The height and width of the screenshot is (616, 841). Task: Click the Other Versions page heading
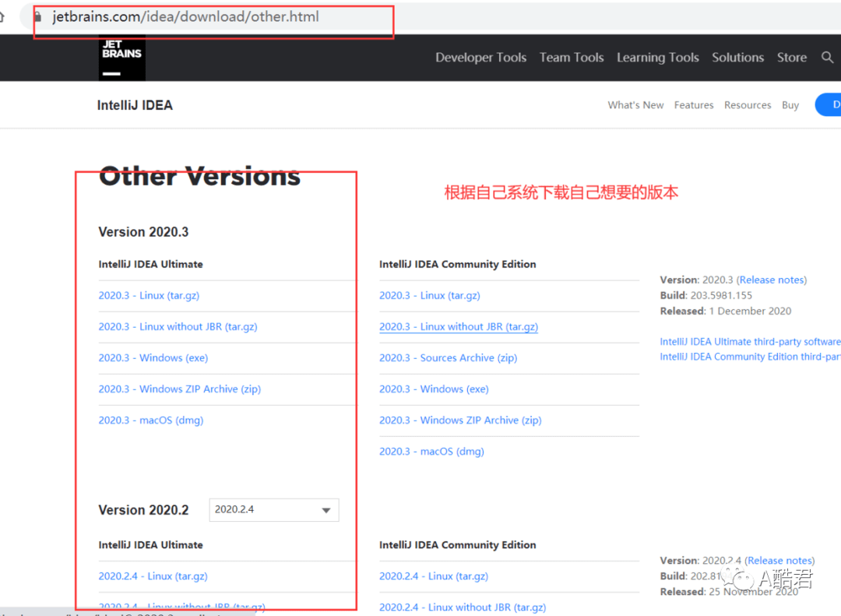(x=199, y=176)
